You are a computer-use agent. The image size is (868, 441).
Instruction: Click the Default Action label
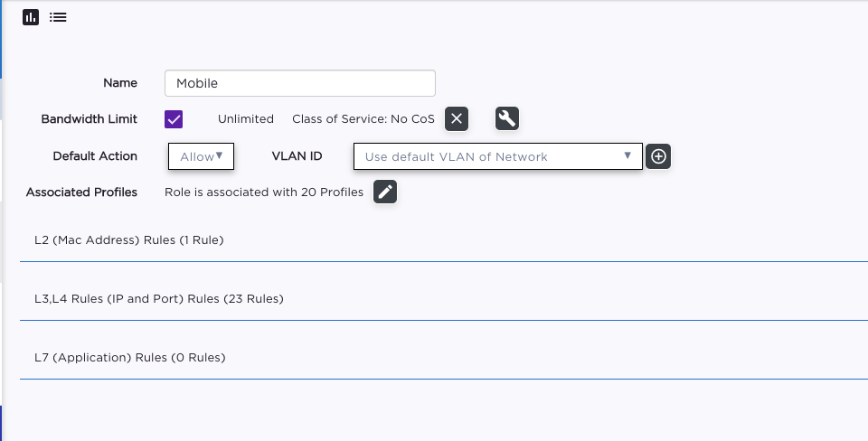[x=95, y=156]
